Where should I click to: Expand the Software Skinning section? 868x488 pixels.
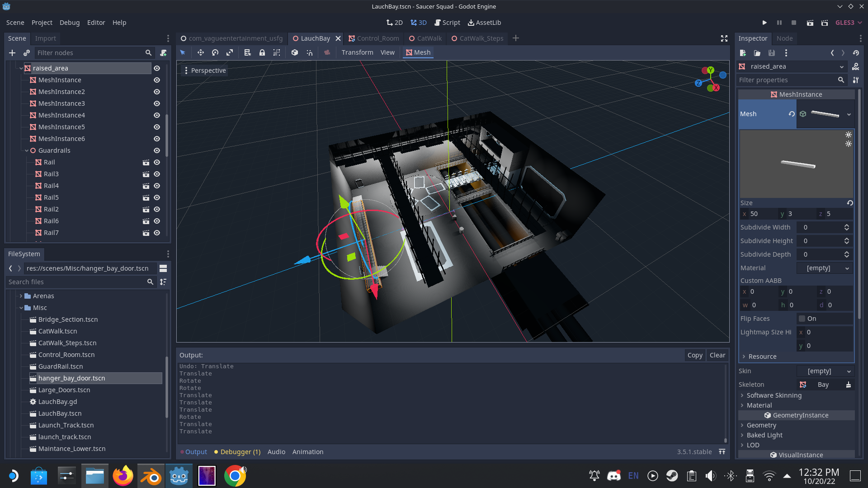(x=774, y=395)
